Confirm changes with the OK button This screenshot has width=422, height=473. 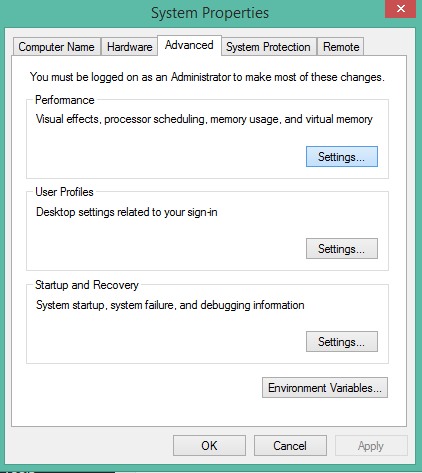pos(209,445)
